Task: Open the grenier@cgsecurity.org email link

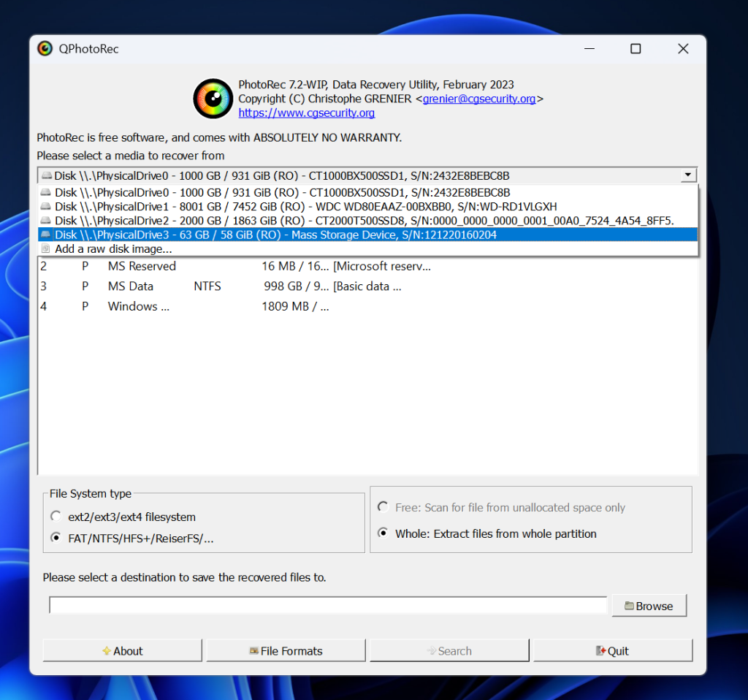Action: (479, 99)
